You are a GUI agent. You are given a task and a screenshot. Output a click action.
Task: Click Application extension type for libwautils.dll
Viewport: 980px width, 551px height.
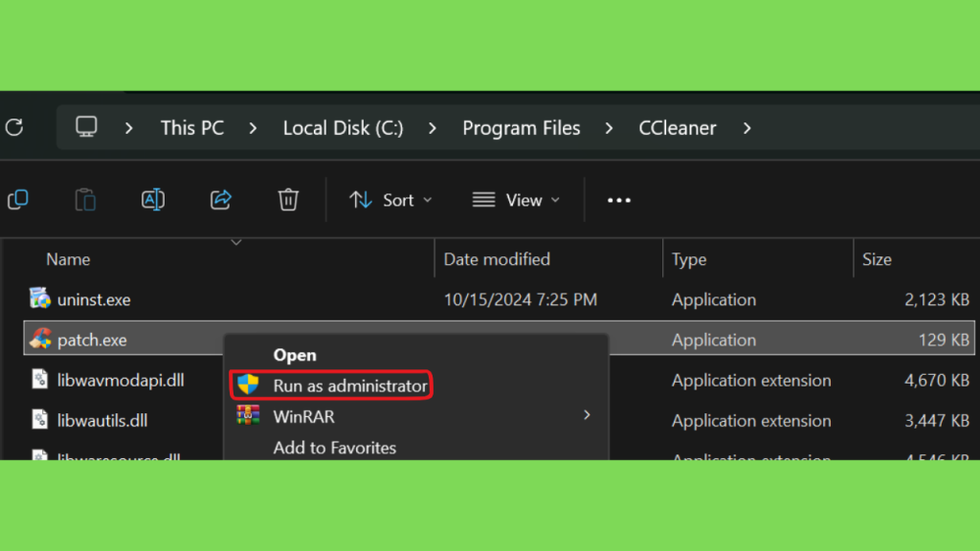tap(751, 421)
